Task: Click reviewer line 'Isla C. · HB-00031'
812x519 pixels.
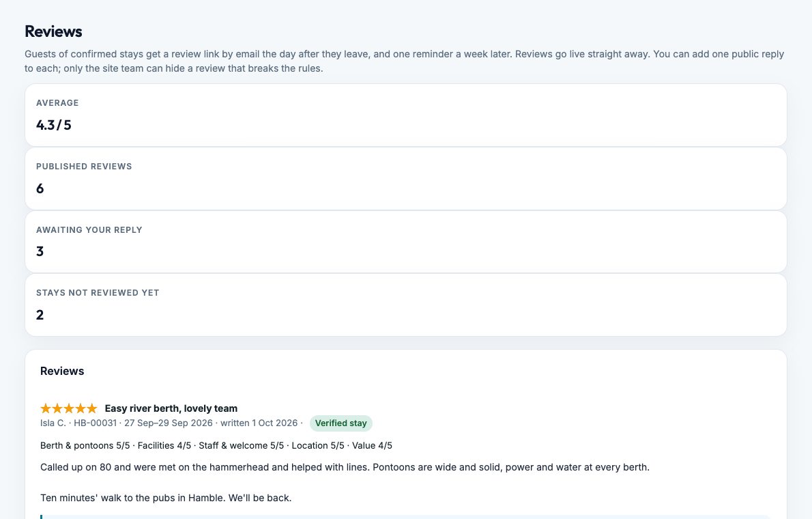Action: (x=78, y=423)
